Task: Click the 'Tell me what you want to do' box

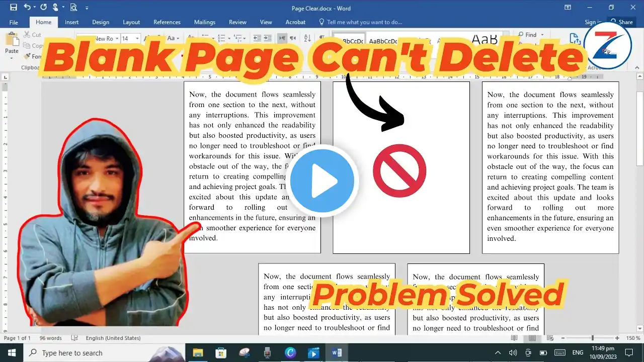Action: tap(360, 22)
